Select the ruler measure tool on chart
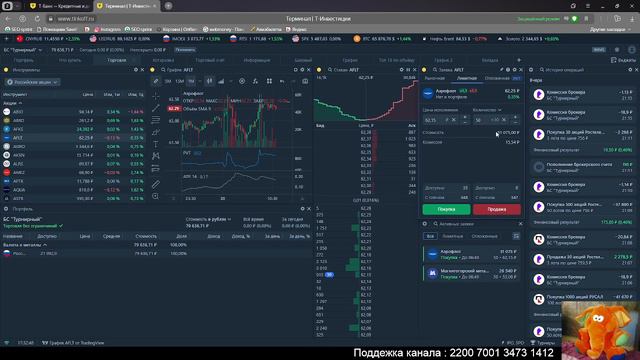This screenshot has width=640, height=360. pos(156,184)
